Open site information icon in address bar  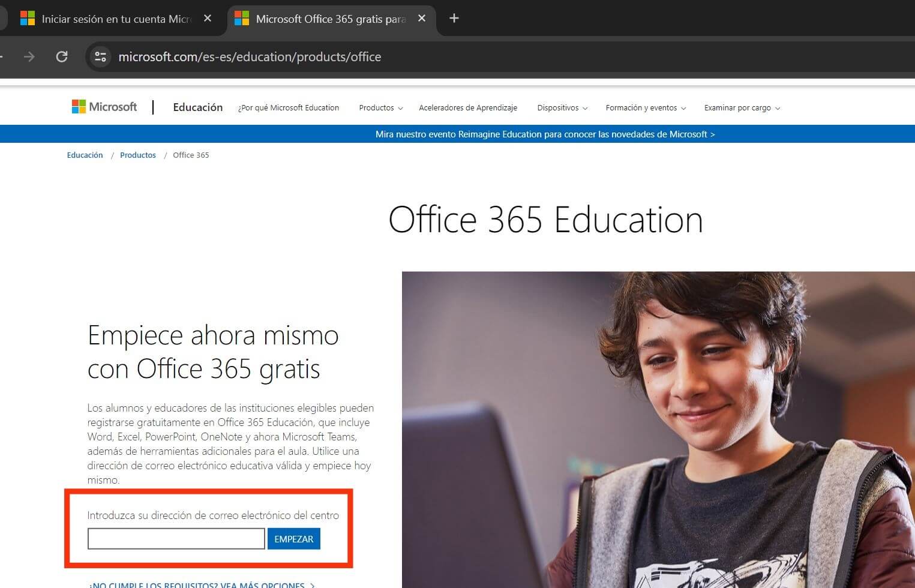100,57
